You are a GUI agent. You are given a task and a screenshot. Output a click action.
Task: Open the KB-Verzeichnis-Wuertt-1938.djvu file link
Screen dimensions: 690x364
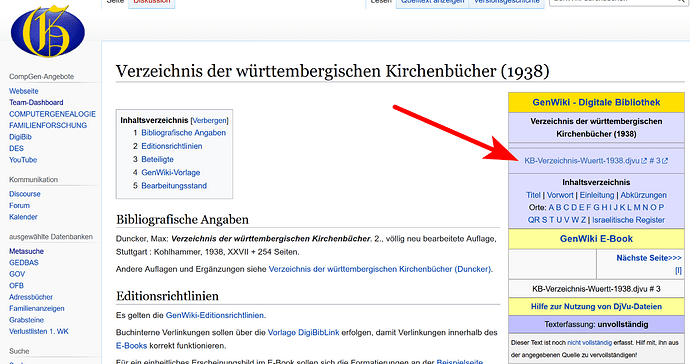point(582,161)
